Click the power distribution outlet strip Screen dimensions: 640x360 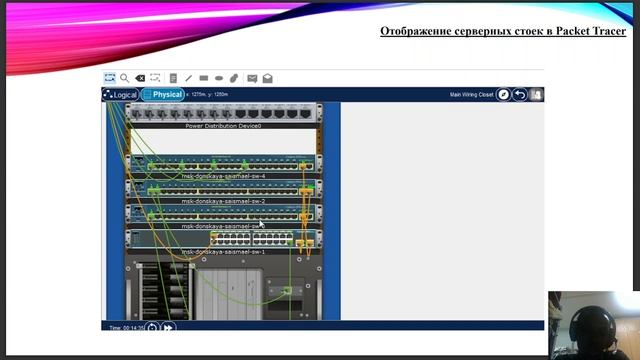223,113
